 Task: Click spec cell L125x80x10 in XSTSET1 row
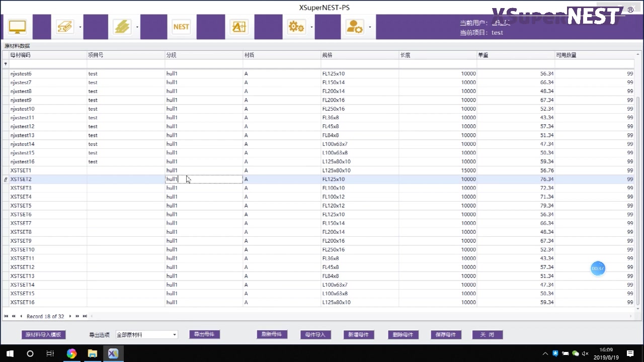pos(360,170)
